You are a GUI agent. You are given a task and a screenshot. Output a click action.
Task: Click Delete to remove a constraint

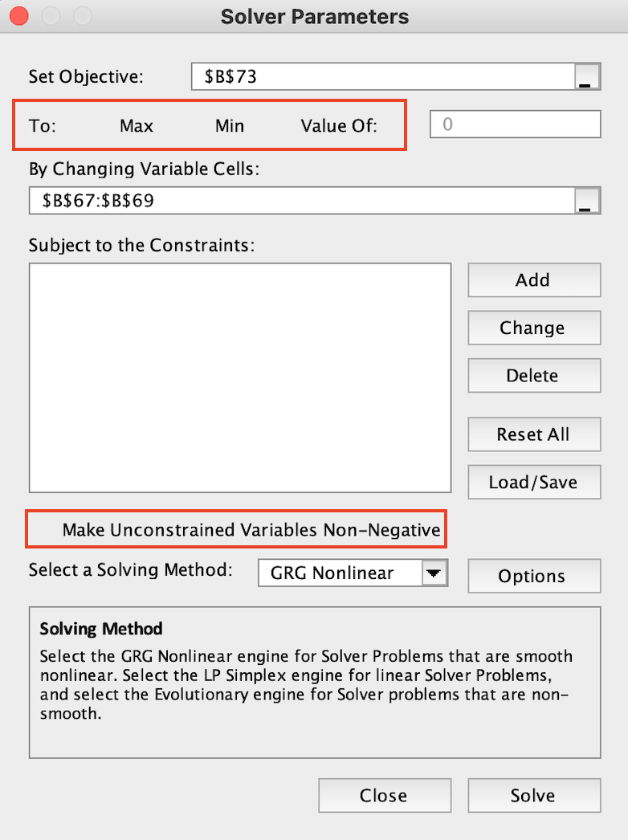(533, 375)
